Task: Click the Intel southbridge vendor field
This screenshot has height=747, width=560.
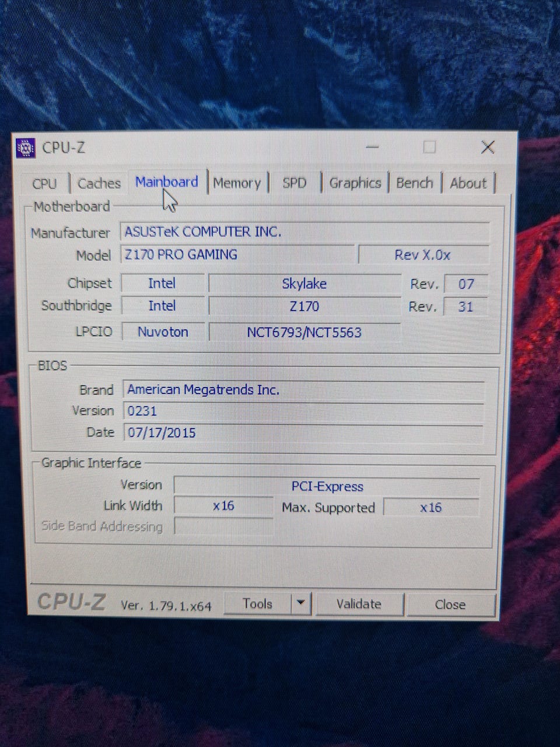Action: (x=162, y=306)
